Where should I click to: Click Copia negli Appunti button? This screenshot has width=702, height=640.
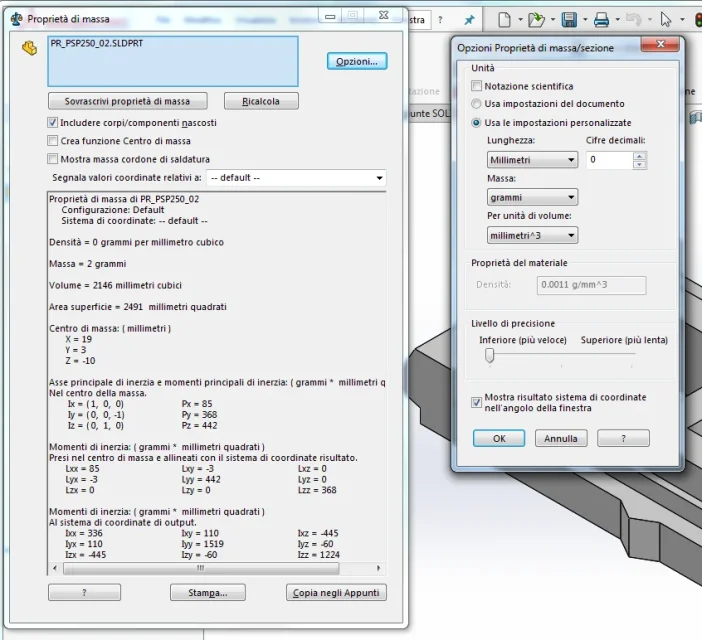tap(336, 593)
